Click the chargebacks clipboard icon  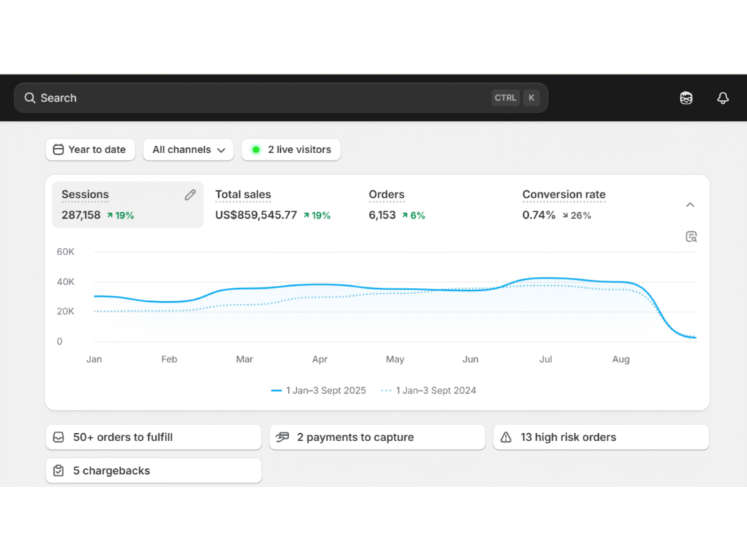click(x=59, y=471)
